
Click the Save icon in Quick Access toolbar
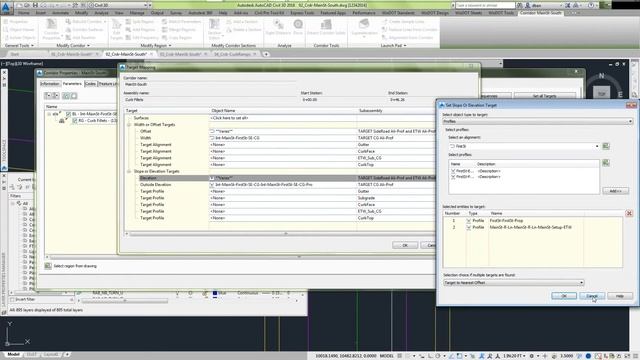36,5
